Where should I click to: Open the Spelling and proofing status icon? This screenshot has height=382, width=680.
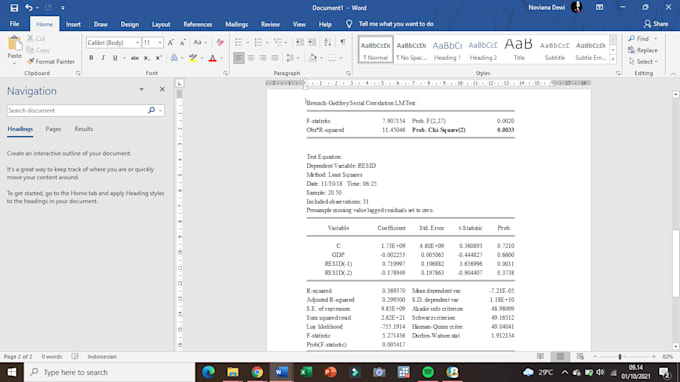click(x=75, y=356)
